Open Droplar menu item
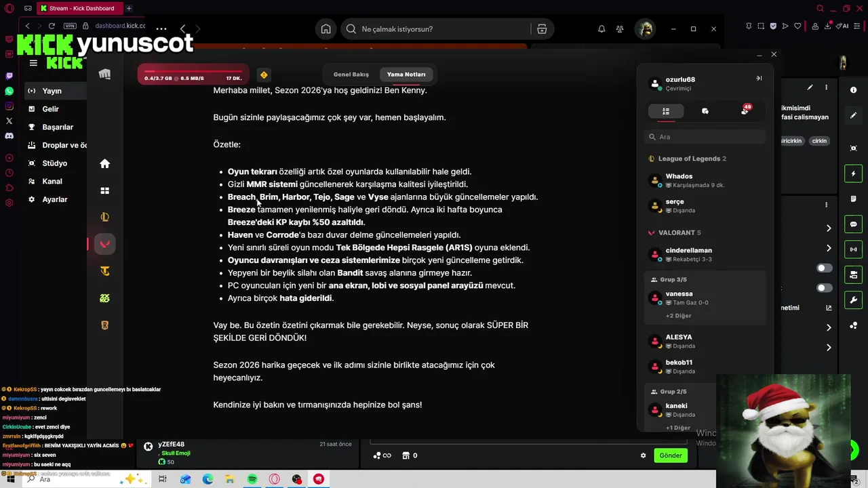The image size is (868, 488). (x=57, y=145)
